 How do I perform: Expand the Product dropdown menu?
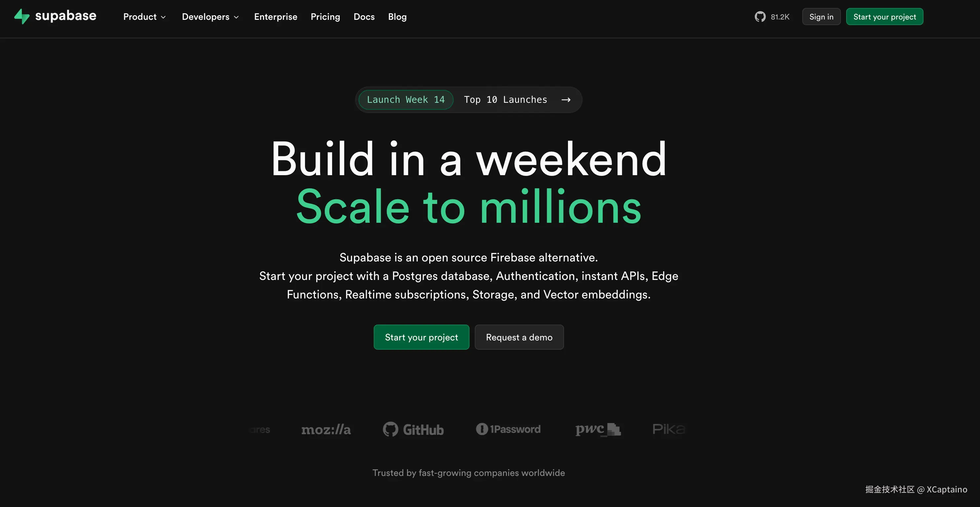(140, 17)
